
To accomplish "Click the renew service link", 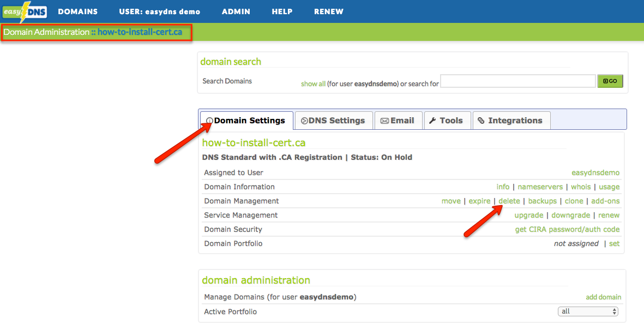I will tap(609, 215).
